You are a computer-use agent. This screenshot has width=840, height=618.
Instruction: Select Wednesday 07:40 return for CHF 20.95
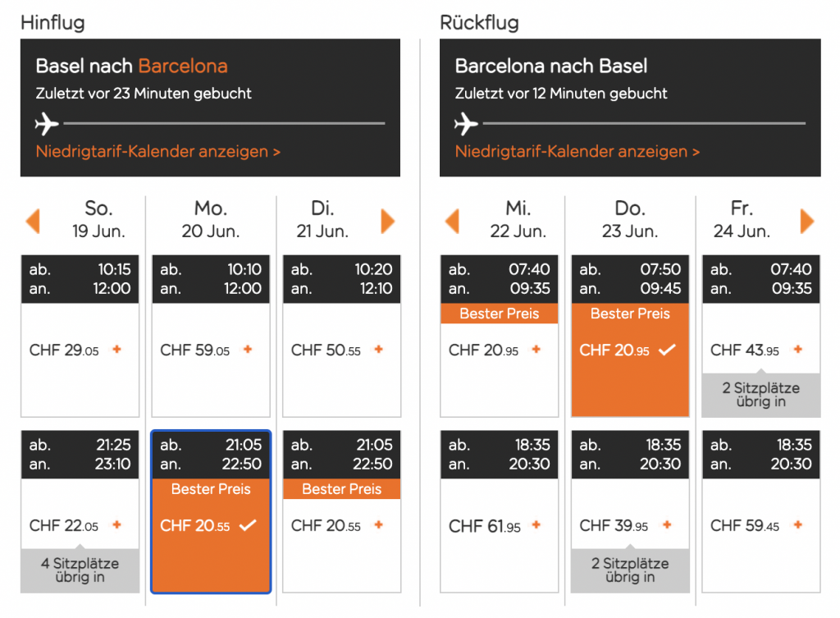tap(536, 350)
